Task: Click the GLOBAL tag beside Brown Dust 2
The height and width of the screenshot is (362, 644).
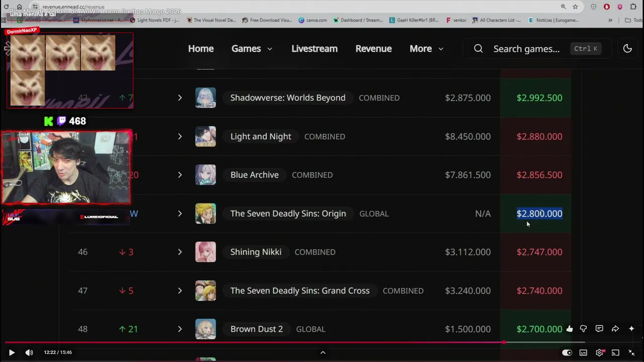Action: pos(310,329)
